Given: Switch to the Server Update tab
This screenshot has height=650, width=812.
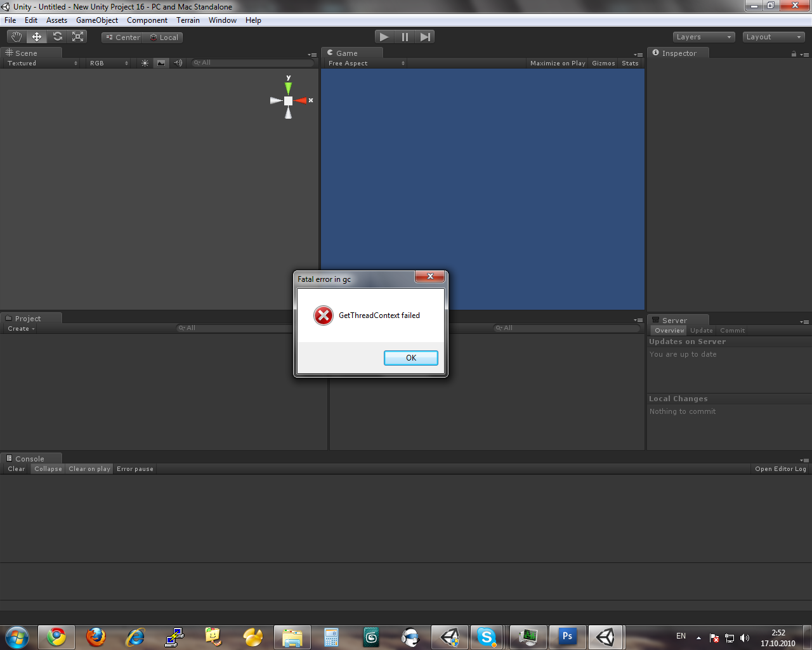Looking at the screenshot, I should pos(702,330).
